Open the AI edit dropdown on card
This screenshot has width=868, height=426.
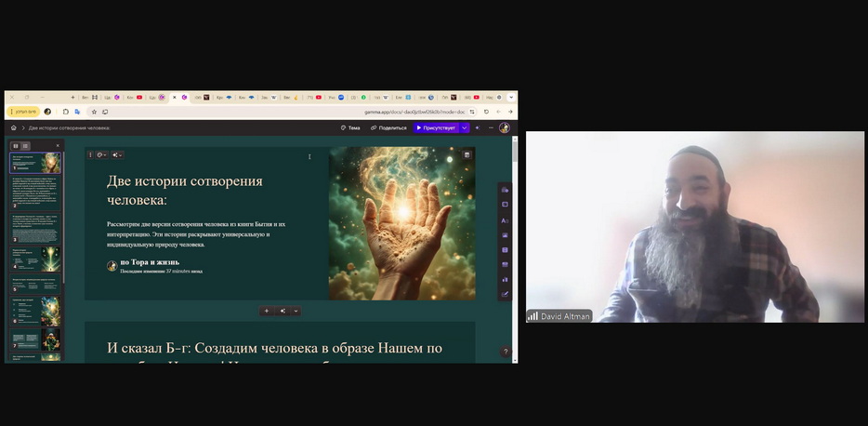click(x=117, y=155)
